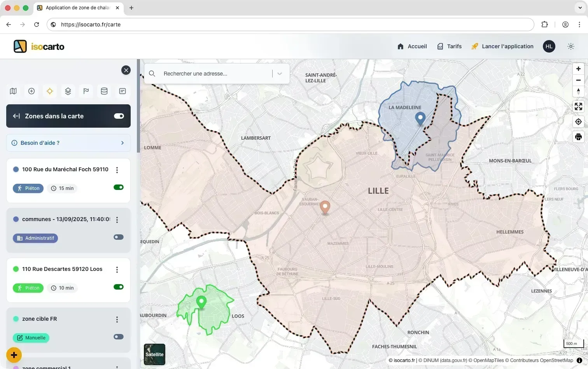Image resolution: width=588 pixels, height=369 pixels.
Task: Open the options menu for zone cible FR
Action: click(x=117, y=319)
